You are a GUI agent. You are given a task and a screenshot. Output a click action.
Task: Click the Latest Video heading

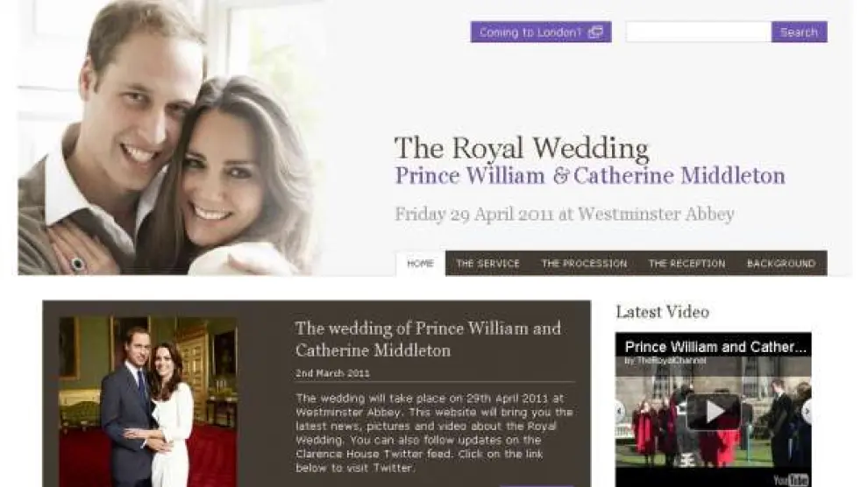(662, 312)
